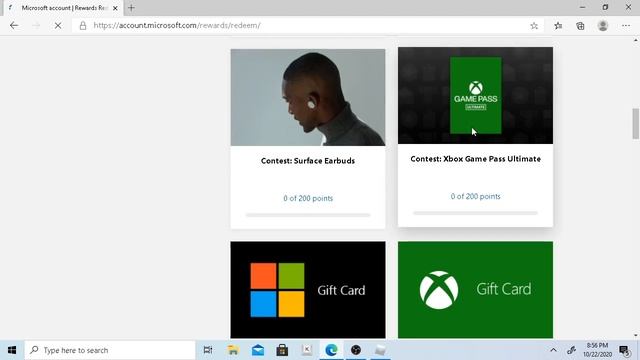
Task: Click points text under Xbox Game Pass
Action: [476, 196]
